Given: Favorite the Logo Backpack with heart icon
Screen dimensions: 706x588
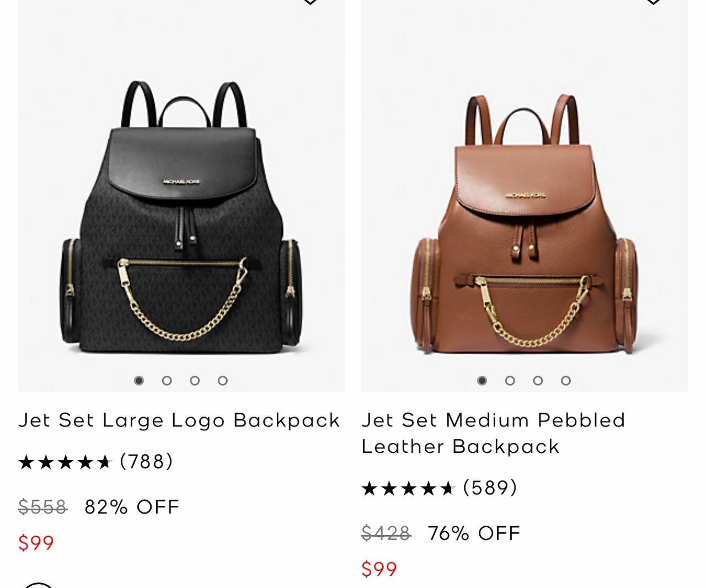Looking at the screenshot, I should [310, 2].
